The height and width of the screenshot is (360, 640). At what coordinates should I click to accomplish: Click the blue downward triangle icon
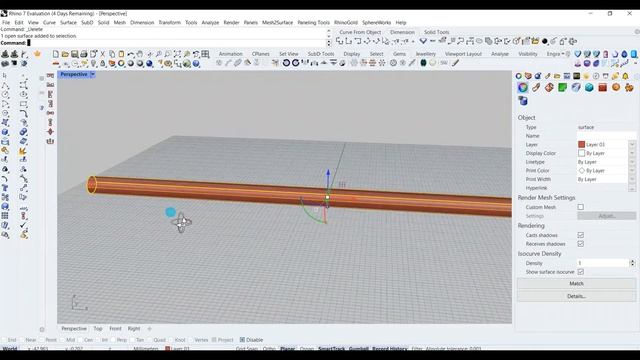click(x=423, y=41)
